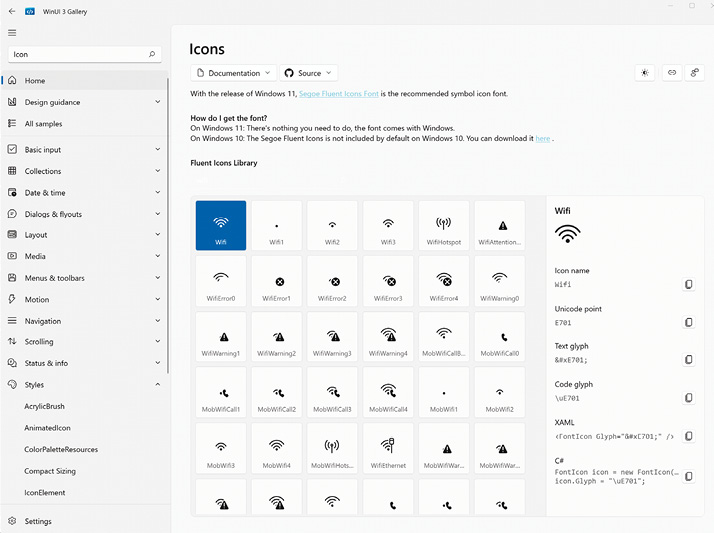Focus the search box containing 'Icon'
The width and height of the screenshot is (714, 533).
click(x=85, y=54)
